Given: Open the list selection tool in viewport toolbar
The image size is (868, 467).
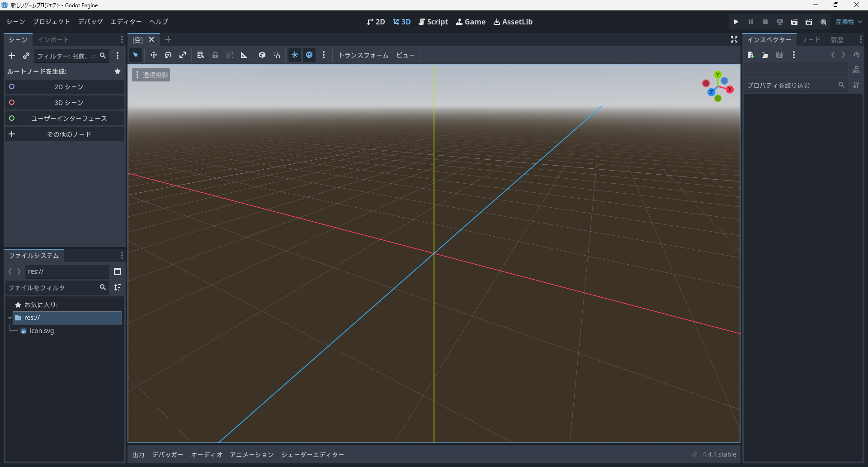Looking at the screenshot, I should (x=201, y=55).
